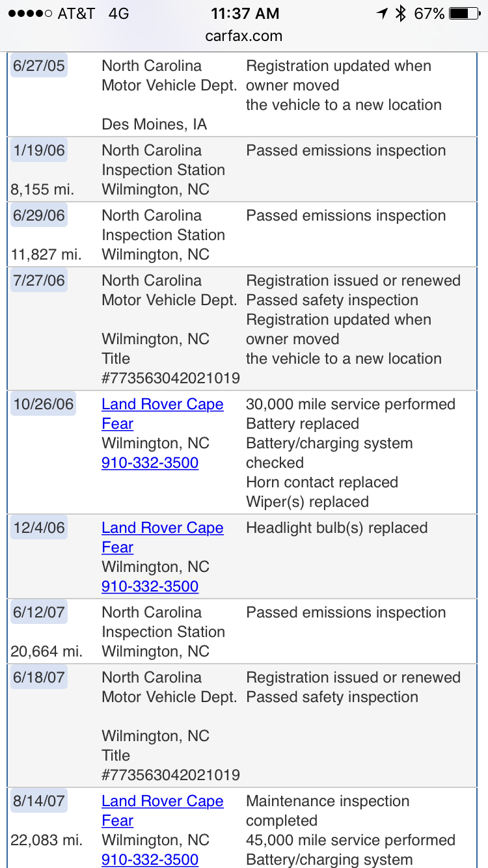Tap the 20,664 mi. mileage reading
Viewport: 488px width, 868px height.
(x=46, y=651)
